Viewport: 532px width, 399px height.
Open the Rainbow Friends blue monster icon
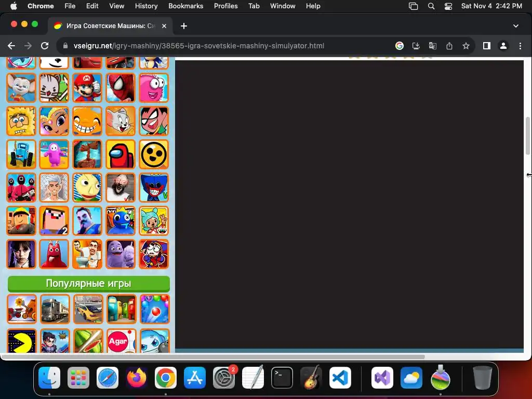tap(121, 221)
